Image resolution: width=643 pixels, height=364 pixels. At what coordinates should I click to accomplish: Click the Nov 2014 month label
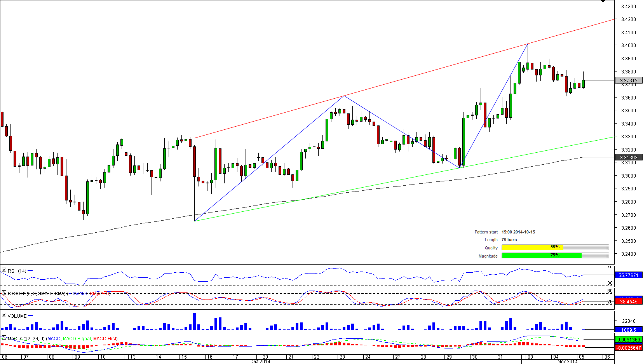pyautogui.click(x=568, y=362)
